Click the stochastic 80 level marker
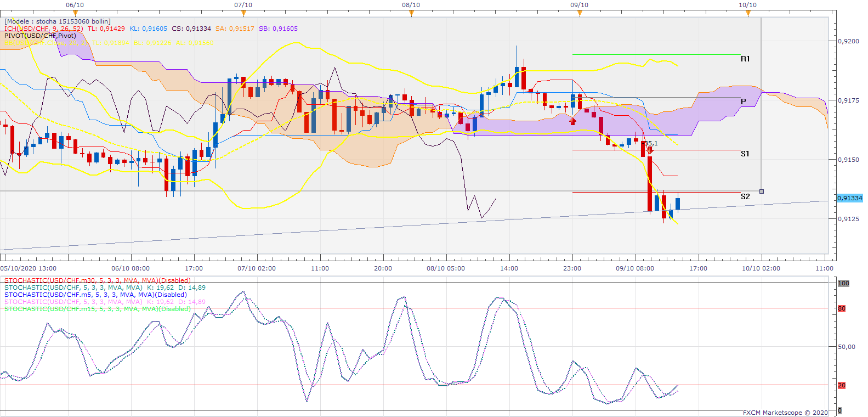The width and height of the screenshot is (868, 417). point(842,308)
